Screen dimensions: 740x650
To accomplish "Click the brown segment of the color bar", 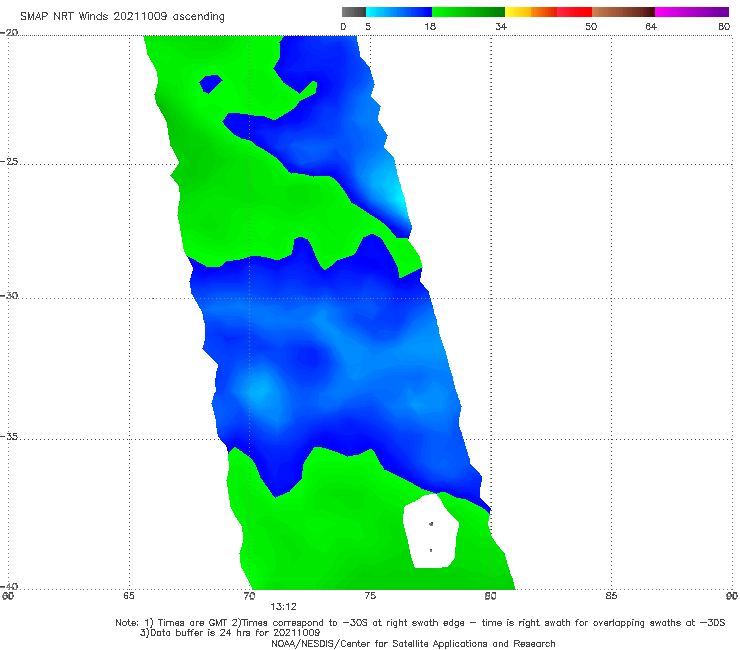I will 623,12.
